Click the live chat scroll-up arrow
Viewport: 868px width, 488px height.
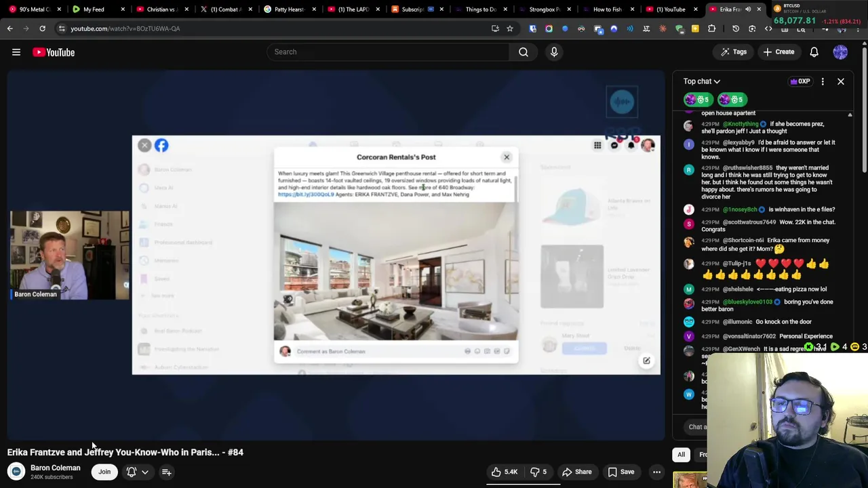pyautogui.click(x=850, y=115)
